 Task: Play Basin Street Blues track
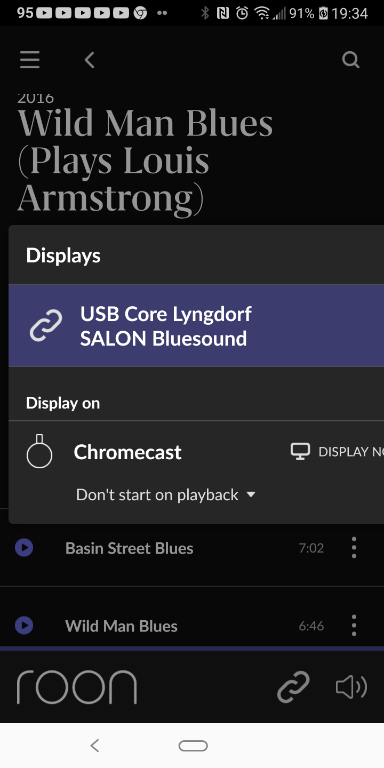[24, 548]
